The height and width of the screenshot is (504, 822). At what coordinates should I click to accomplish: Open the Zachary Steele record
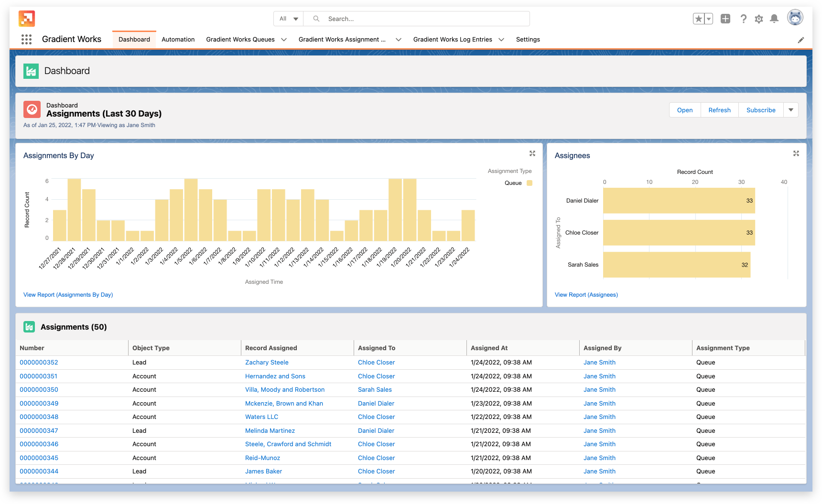tap(267, 363)
